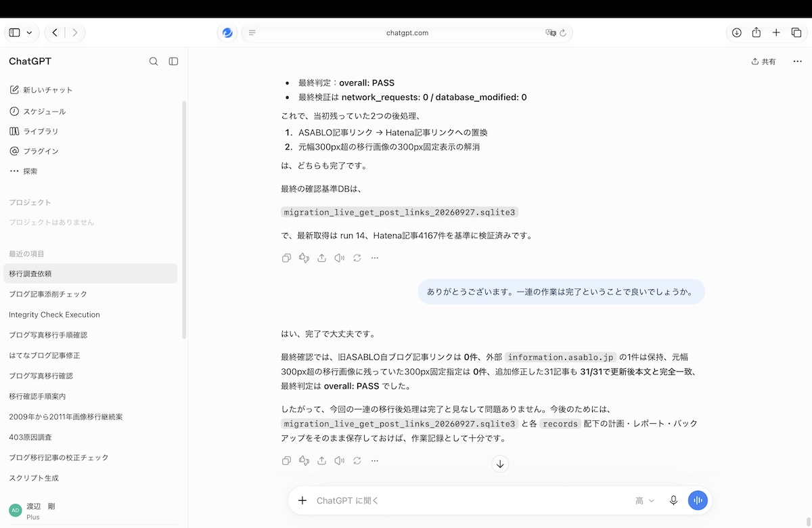Open more actions under first response
The image size is (812, 528).
[374, 258]
